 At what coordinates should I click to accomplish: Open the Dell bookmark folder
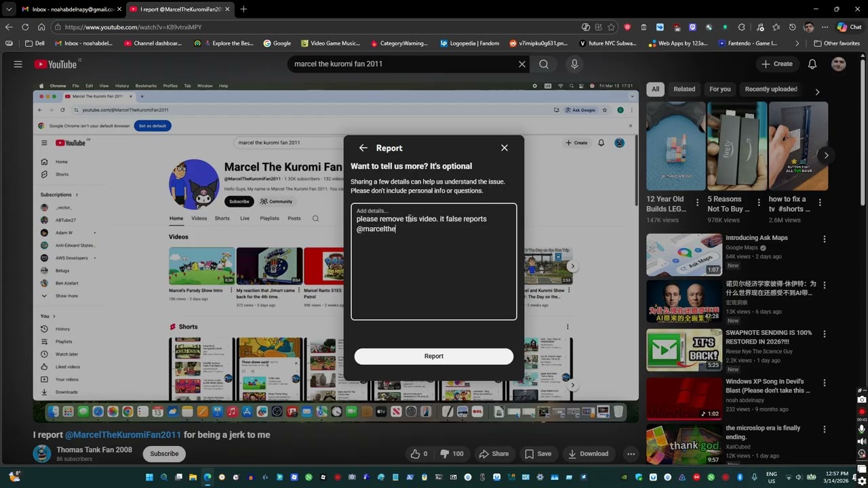(35, 43)
